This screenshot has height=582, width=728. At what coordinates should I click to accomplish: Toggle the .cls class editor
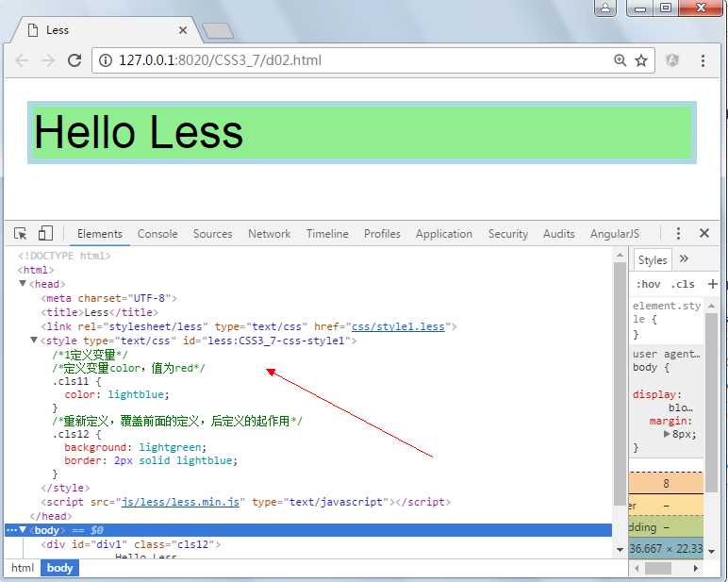[x=683, y=284]
